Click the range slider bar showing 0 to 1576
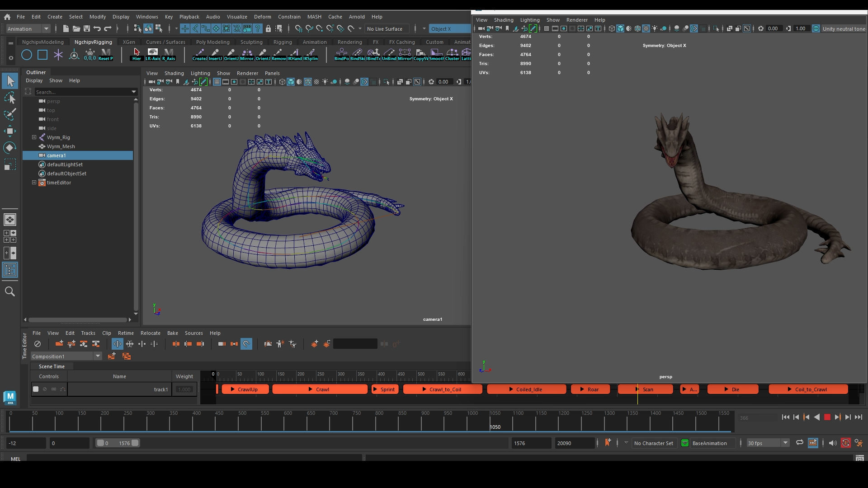 point(118,443)
